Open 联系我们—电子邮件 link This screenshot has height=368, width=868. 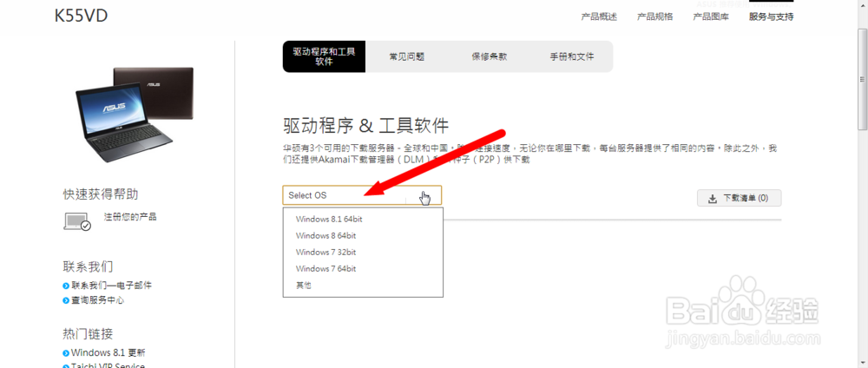pyautogui.click(x=111, y=286)
